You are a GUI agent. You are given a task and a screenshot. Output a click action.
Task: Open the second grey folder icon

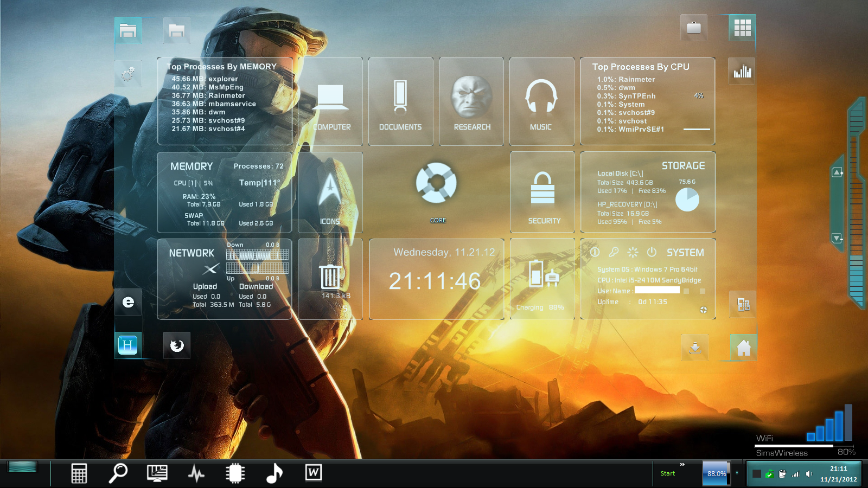coord(177,30)
